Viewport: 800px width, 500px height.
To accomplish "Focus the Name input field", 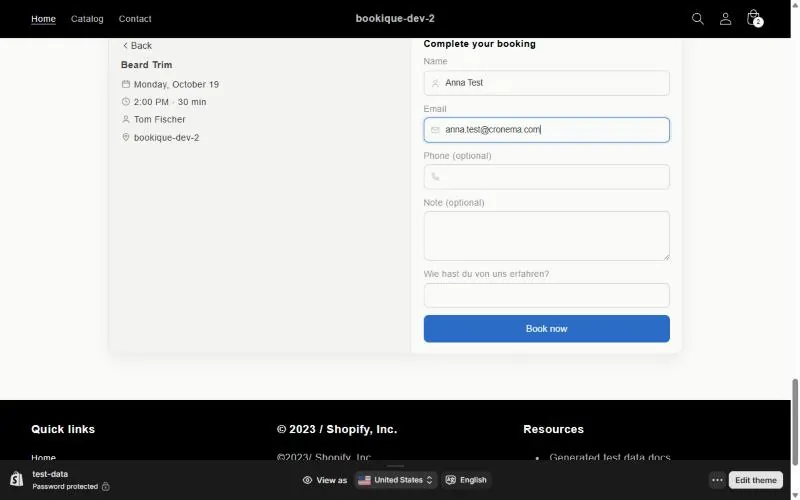I will pyautogui.click(x=546, y=83).
